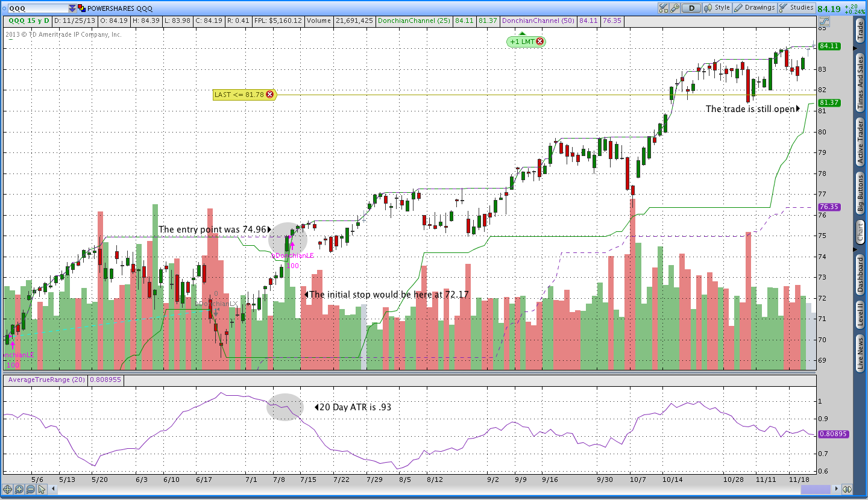Click the '20 Day ATR is .93' annotation
The height and width of the screenshot is (500, 868).
pos(355,407)
